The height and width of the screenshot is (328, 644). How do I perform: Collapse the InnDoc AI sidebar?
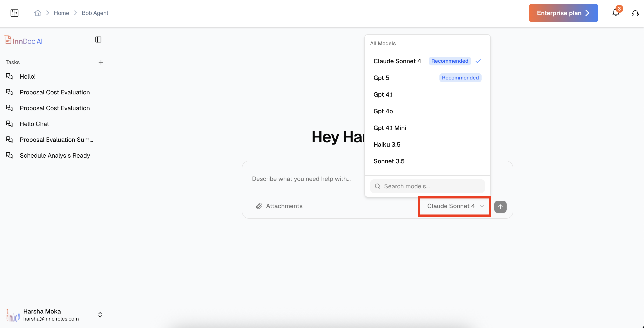click(x=98, y=40)
